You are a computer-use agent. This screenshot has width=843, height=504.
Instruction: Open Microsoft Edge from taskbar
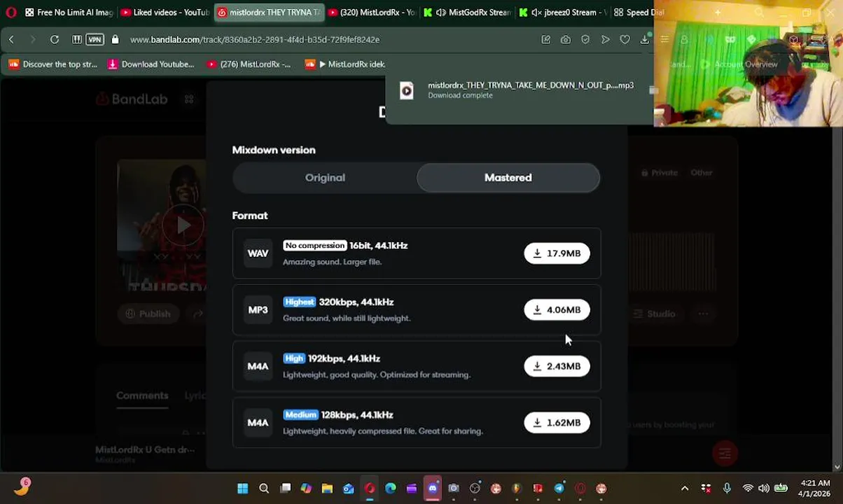pos(391,489)
